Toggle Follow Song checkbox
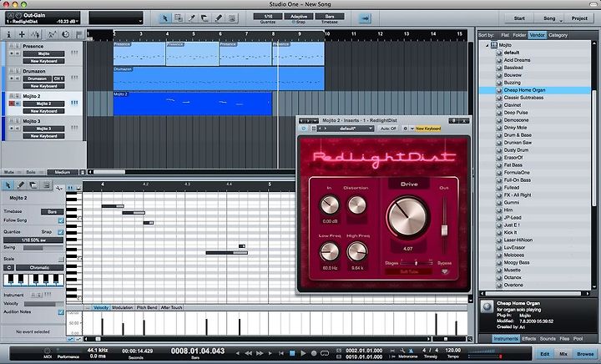Viewport: 601px width, 364px height. [x=61, y=220]
